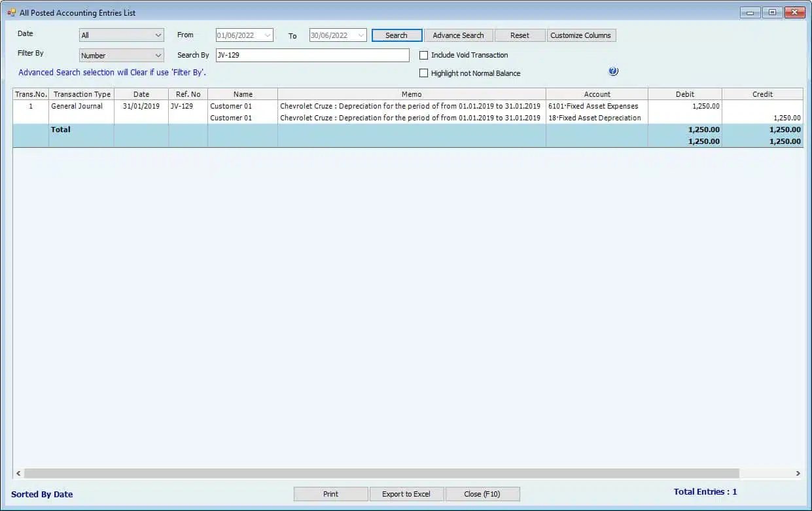Click the Account column header
The height and width of the screenshot is (511, 812).
coord(597,94)
